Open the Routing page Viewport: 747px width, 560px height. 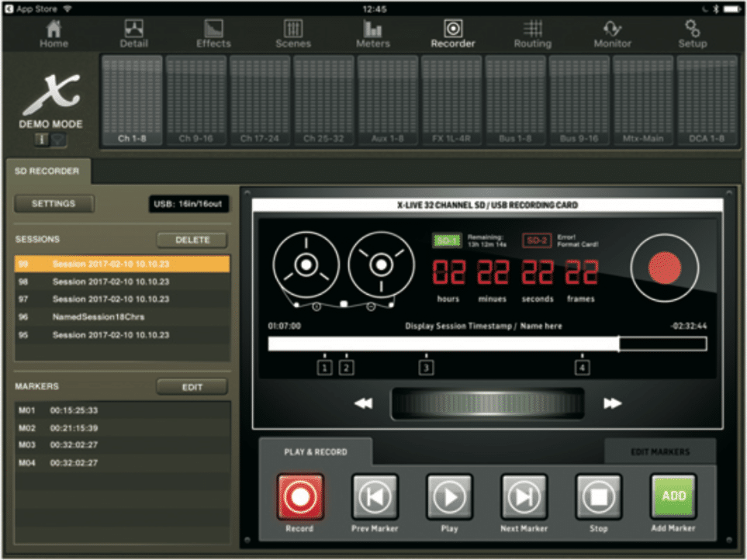click(532, 34)
